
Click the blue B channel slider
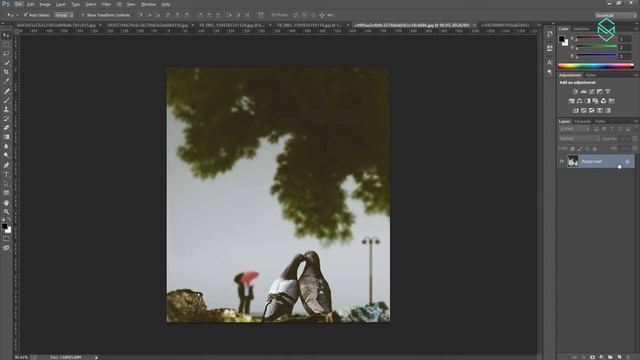point(596,56)
